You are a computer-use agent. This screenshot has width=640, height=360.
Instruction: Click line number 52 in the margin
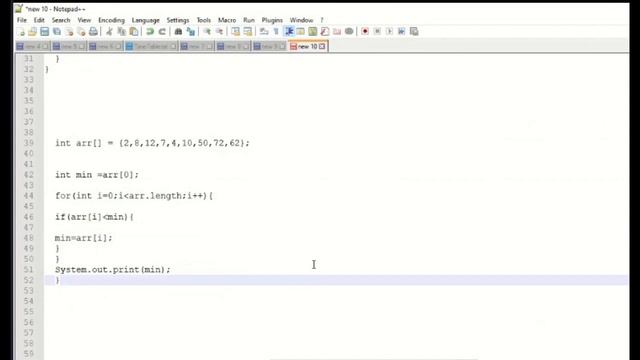point(29,280)
